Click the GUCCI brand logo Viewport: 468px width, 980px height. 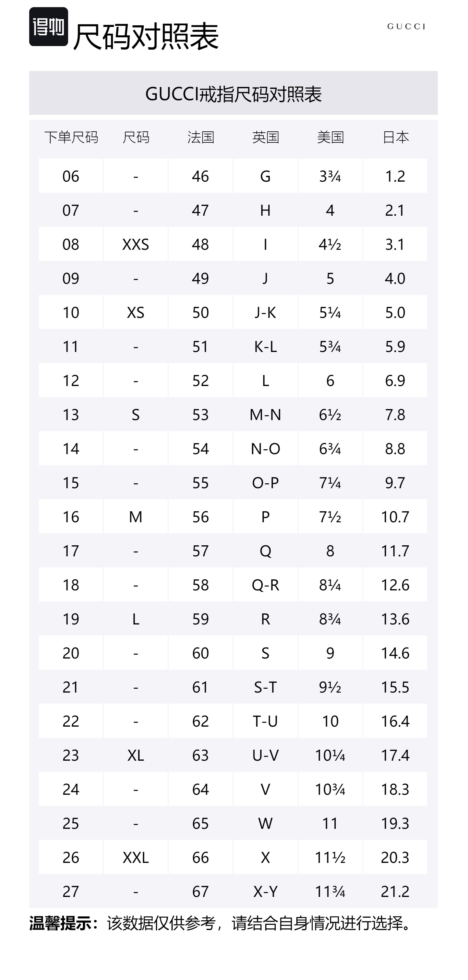click(406, 27)
